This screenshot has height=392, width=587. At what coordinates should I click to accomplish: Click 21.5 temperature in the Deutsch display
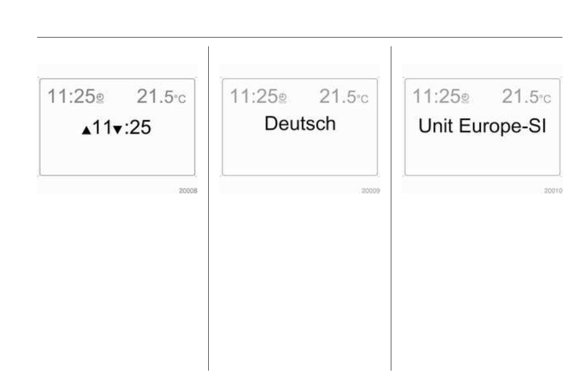point(337,96)
